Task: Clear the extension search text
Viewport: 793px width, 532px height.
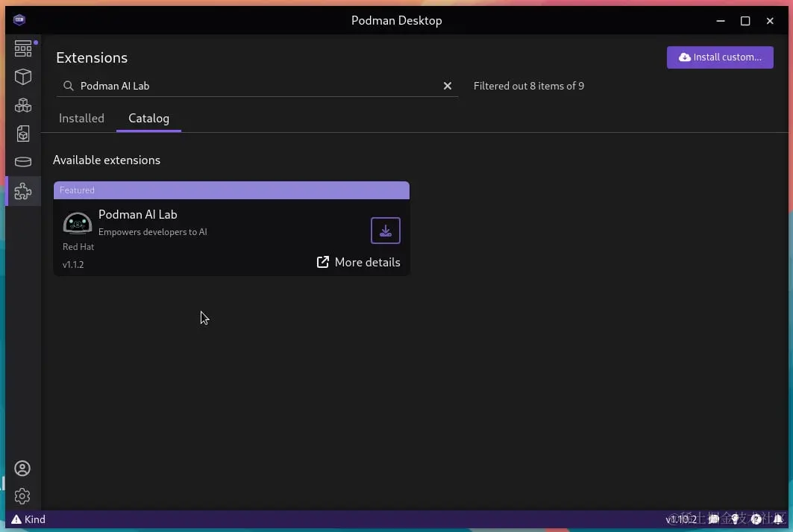Action: (x=447, y=86)
